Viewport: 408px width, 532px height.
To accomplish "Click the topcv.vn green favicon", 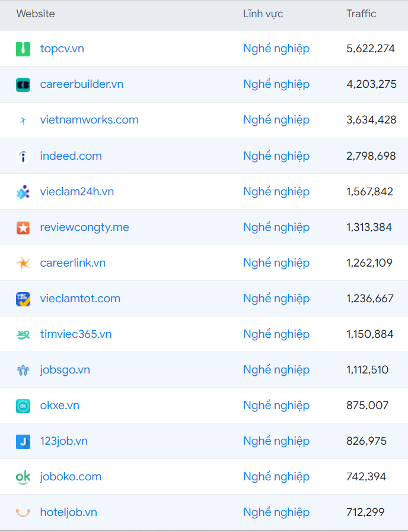I will [x=23, y=49].
